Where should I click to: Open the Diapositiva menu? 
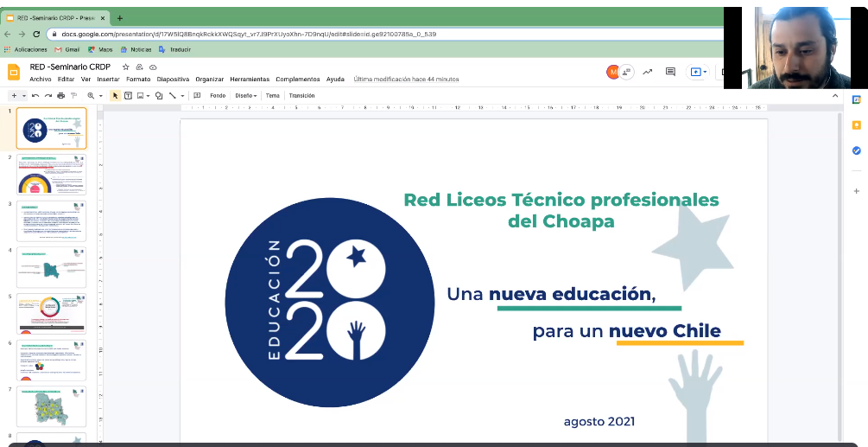[173, 80]
